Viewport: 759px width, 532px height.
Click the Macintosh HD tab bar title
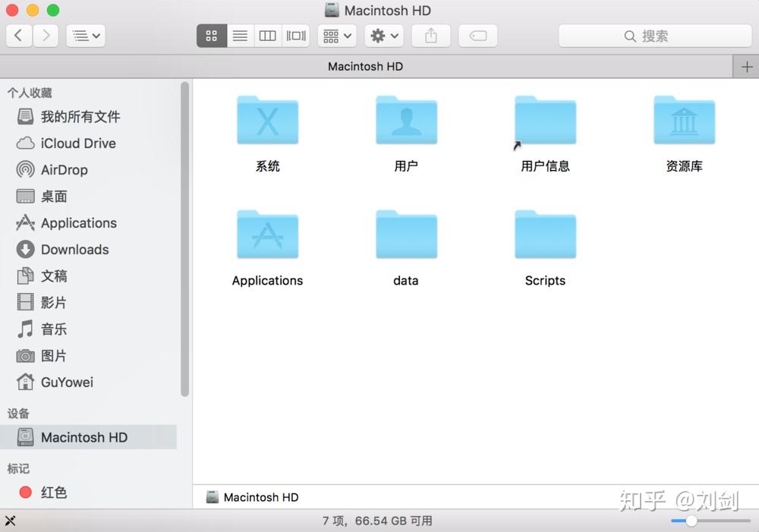[365, 66]
